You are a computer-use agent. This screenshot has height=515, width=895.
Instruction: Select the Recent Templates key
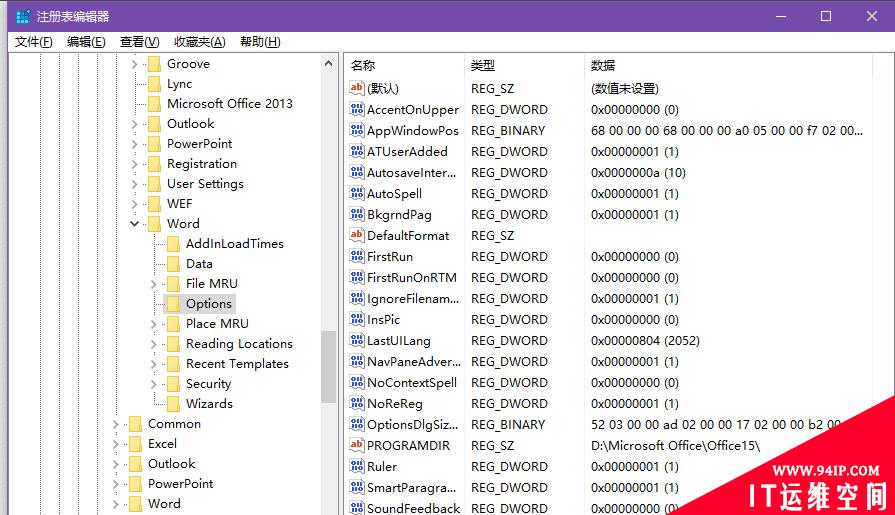(237, 364)
